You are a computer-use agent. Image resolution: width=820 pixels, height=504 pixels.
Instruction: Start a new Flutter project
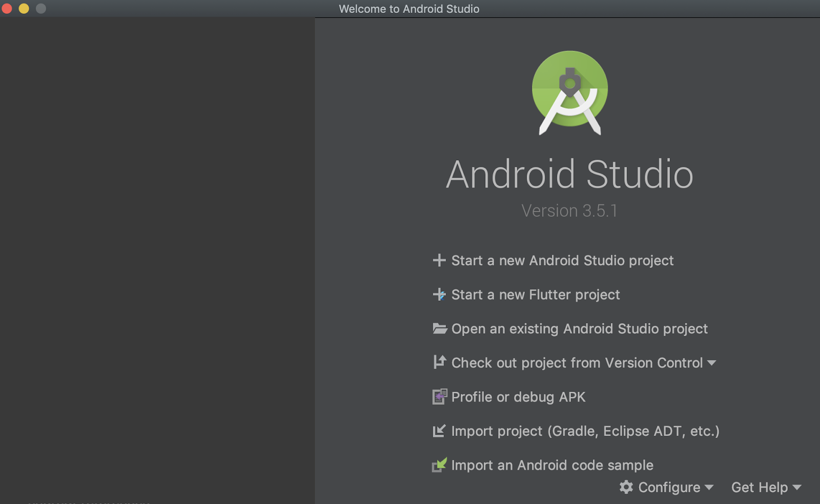(536, 295)
